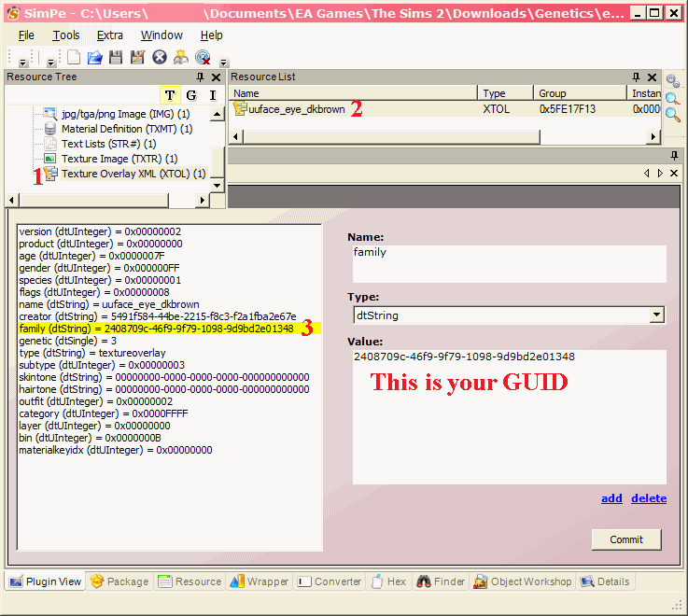Click the people with star toolbar icon

click(181, 57)
